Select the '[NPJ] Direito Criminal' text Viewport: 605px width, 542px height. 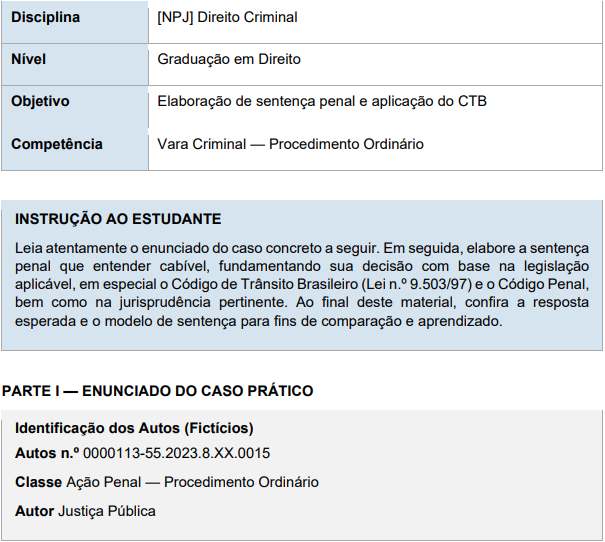[x=227, y=17]
